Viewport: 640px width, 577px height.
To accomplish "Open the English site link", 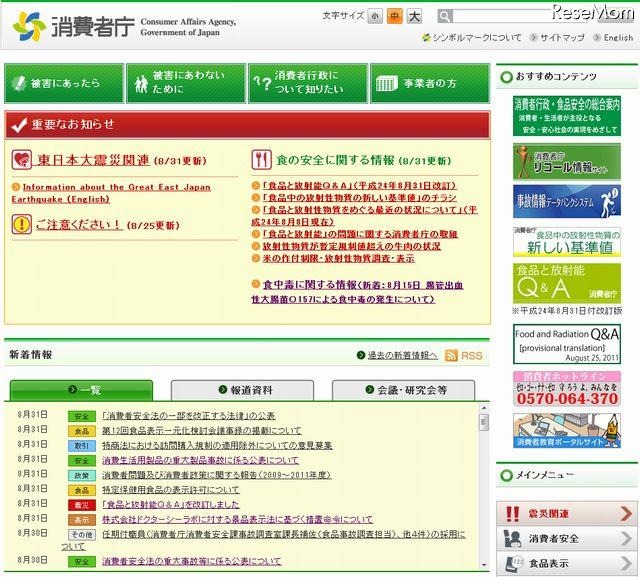I will (x=613, y=38).
